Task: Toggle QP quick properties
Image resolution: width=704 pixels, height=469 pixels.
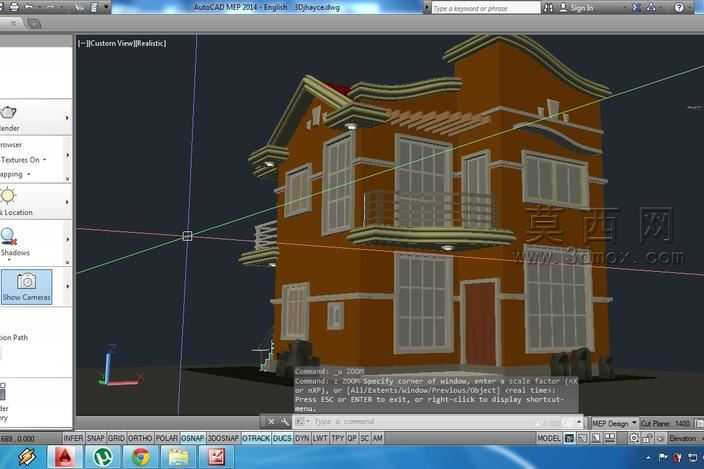Action: pyautogui.click(x=352, y=438)
